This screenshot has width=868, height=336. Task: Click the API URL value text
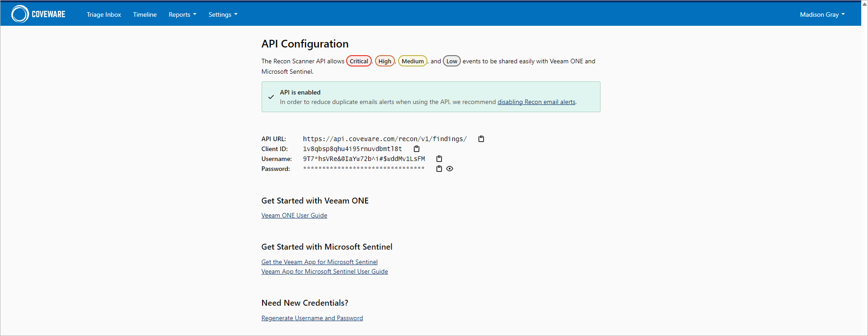coord(385,139)
